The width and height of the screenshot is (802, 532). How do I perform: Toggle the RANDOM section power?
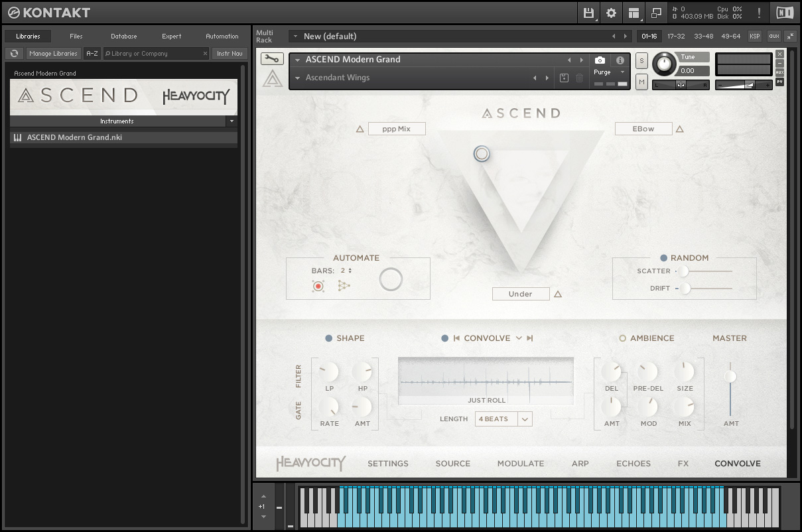click(663, 258)
